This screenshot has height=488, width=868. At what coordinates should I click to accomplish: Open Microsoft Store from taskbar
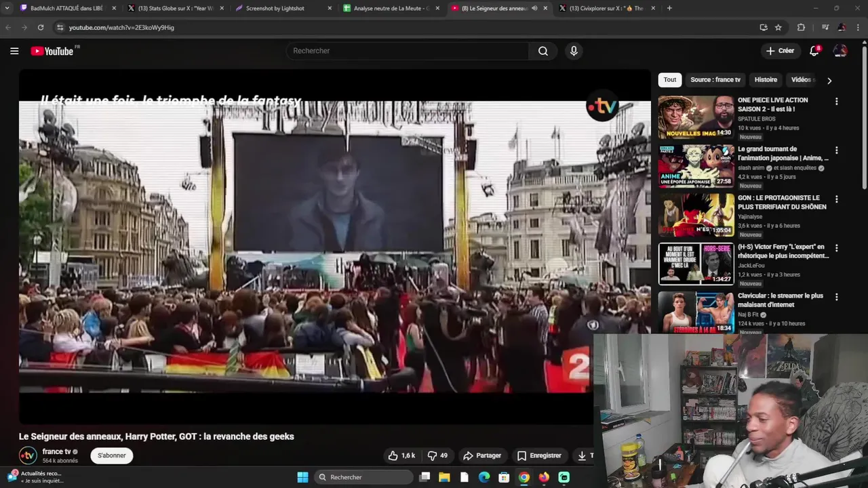[x=504, y=477]
